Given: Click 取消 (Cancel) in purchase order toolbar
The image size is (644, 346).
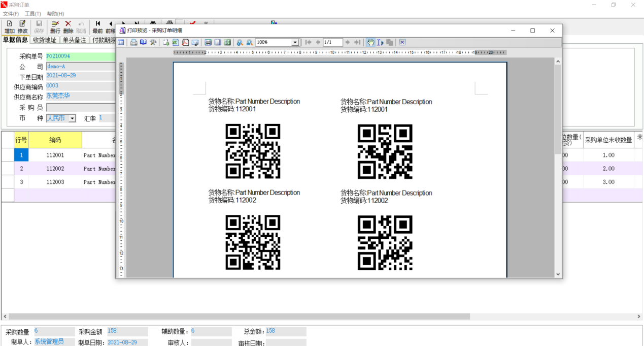Looking at the screenshot, I should (81, 27).
